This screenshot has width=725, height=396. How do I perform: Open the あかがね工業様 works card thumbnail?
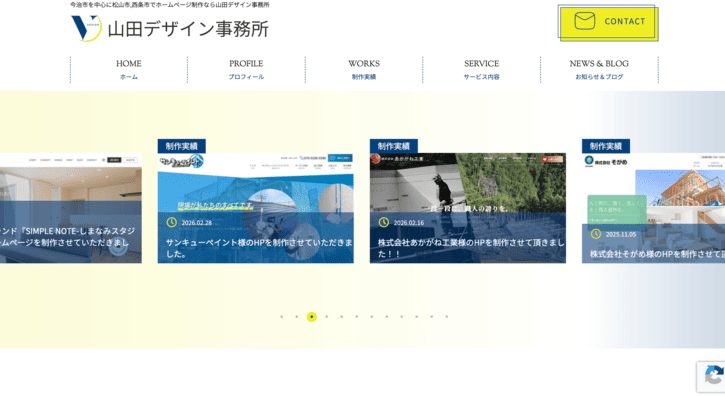pos(467,208)
